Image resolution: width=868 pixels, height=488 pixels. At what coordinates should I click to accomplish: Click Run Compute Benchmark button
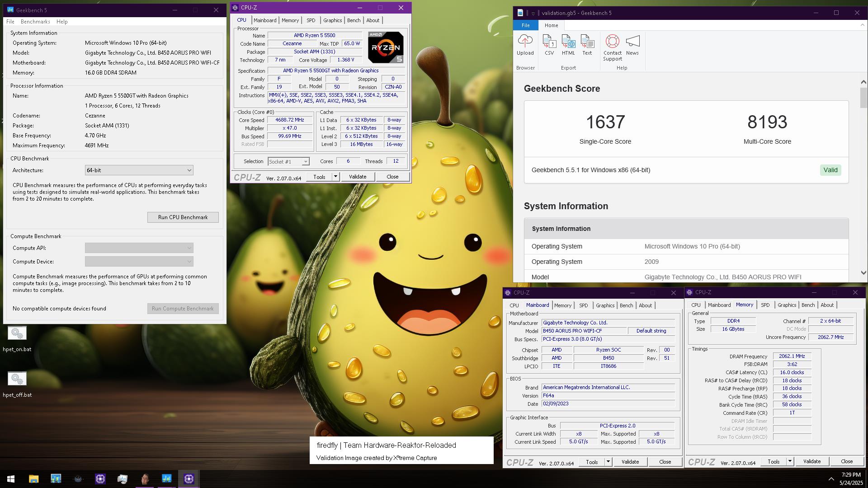[x=183, y=309]
